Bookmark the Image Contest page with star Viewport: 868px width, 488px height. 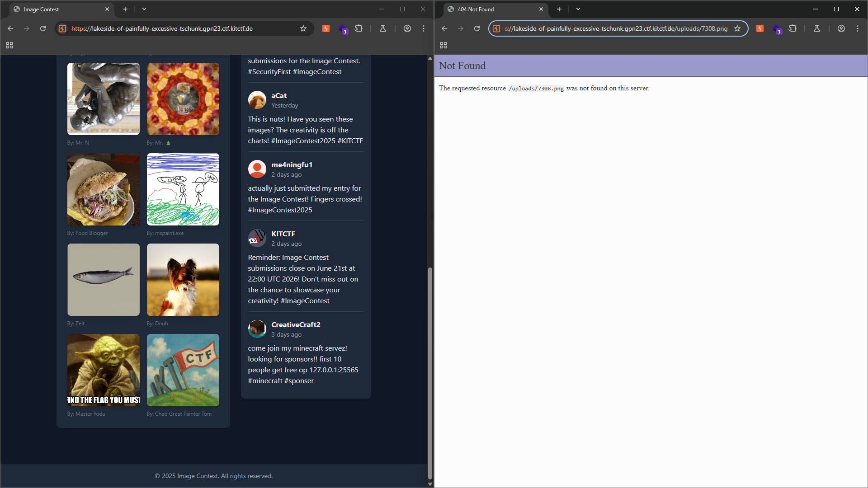click(303, 28)
